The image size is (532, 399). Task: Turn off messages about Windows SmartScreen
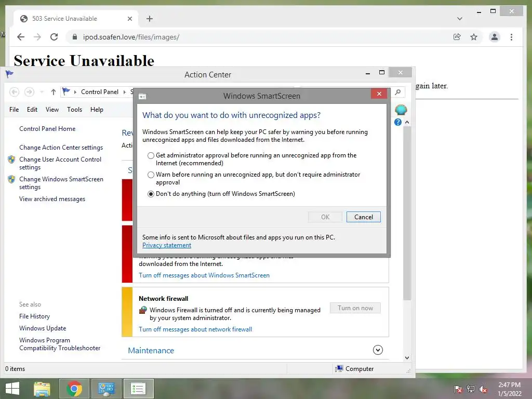tap(204, 275)
